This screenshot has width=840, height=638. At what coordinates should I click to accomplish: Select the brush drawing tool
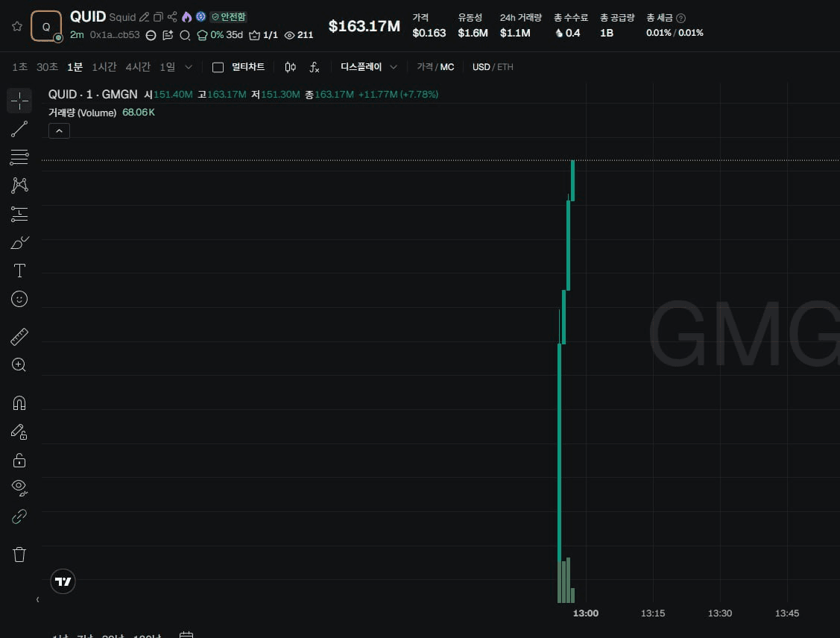[x=19, y=243]
